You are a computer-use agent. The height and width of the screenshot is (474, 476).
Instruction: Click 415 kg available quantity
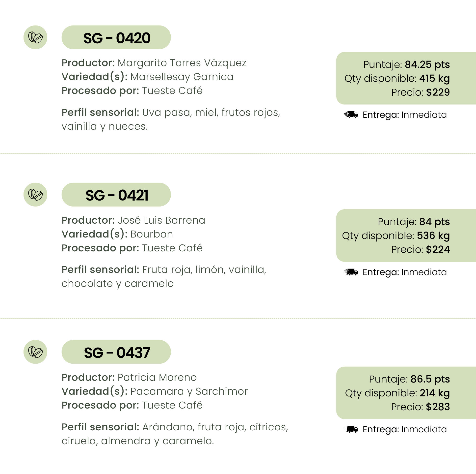point(434,79)
